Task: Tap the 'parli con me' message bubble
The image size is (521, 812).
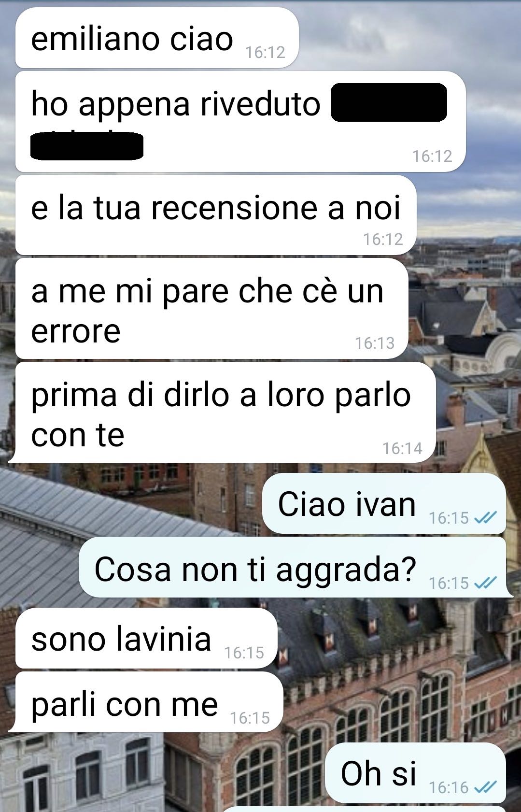Action: click(x=146, y=702)
